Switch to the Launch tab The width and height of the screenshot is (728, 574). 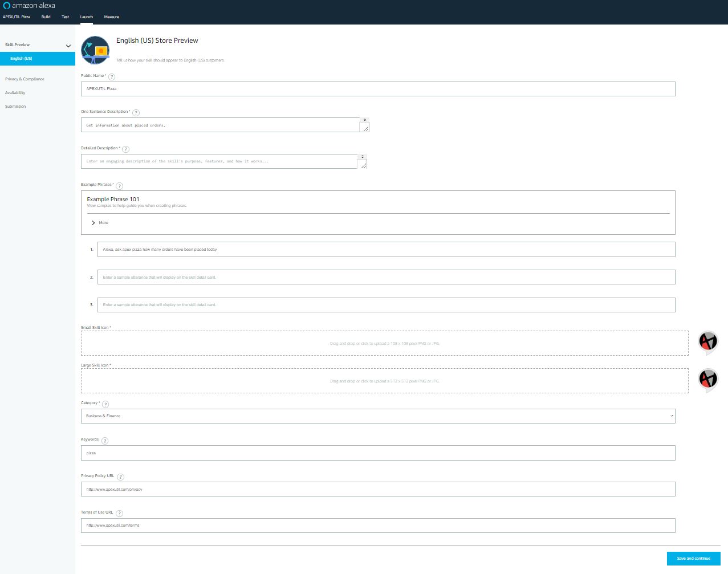(87, 17)
